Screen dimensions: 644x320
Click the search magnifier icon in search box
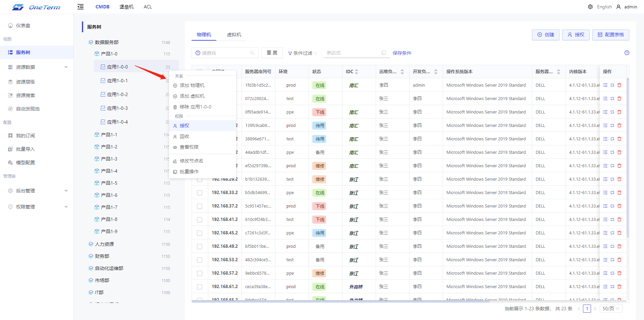click(252, 53)
